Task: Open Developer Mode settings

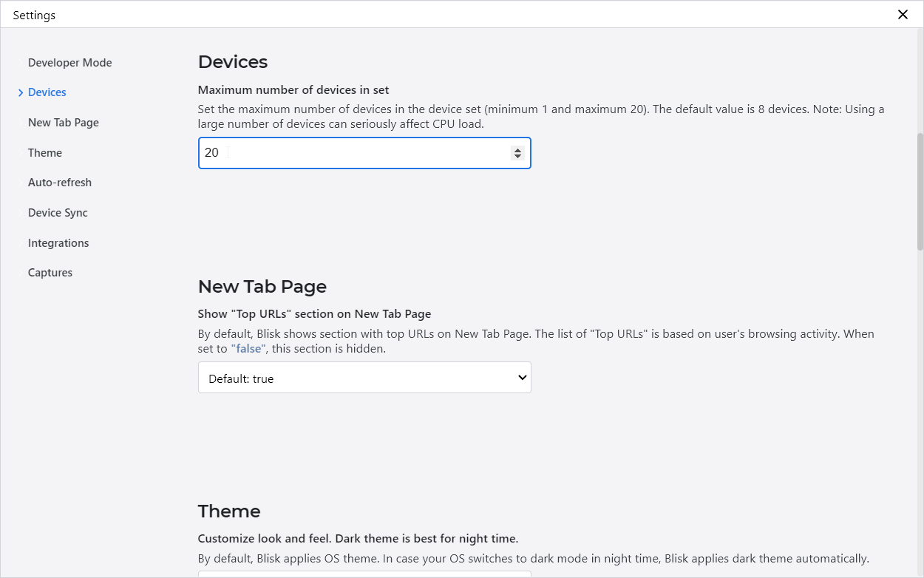Action: (69, 62)
